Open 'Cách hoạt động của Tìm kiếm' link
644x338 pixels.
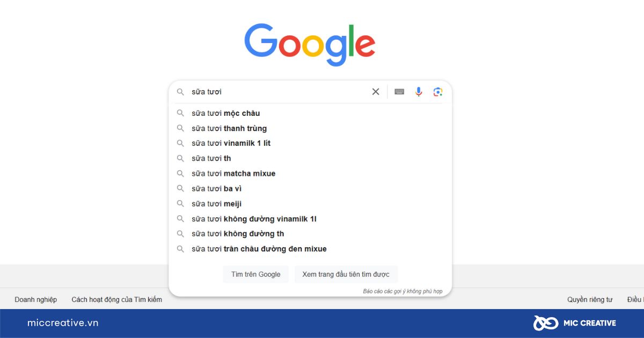[x=117, y=299]
